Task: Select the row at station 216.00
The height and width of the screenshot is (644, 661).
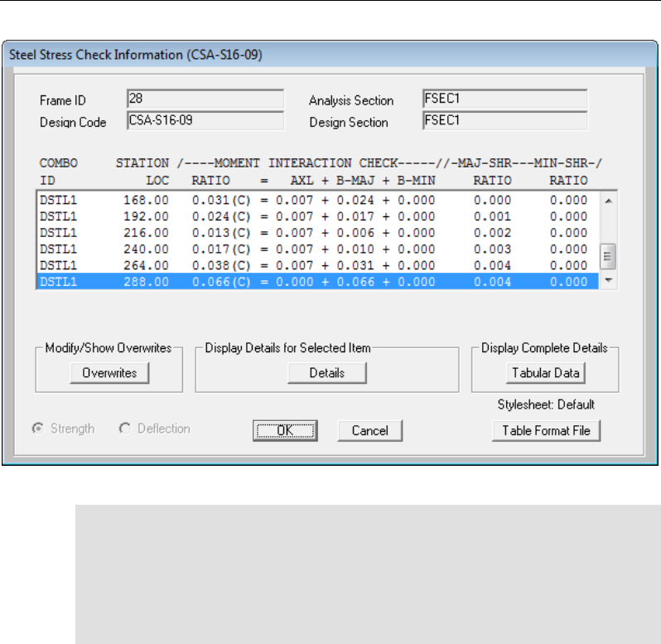Action: click(x=318, y=233)
